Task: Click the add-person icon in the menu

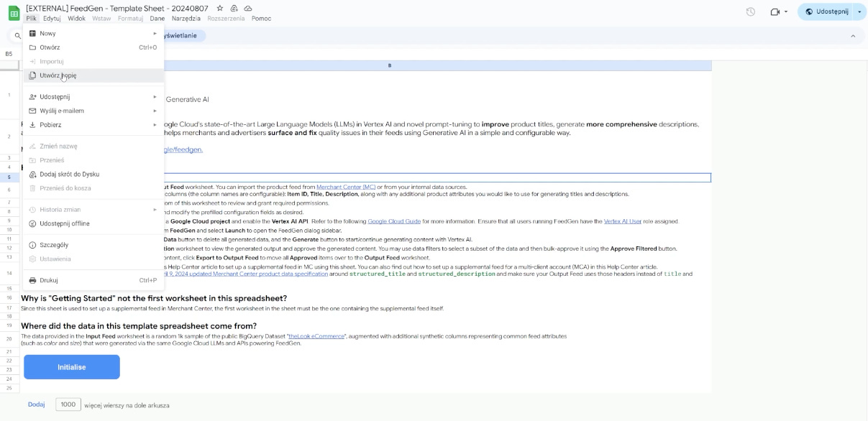Action: (x=32, y=97)
